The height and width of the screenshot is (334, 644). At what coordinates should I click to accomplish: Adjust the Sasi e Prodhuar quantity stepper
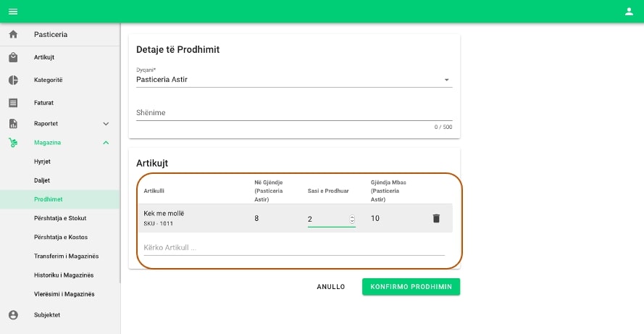(x=352, y=219)
